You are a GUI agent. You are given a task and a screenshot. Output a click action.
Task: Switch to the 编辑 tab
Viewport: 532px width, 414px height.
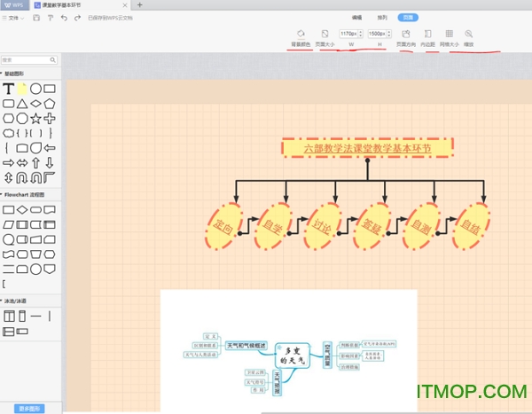[x=356, y=17]
